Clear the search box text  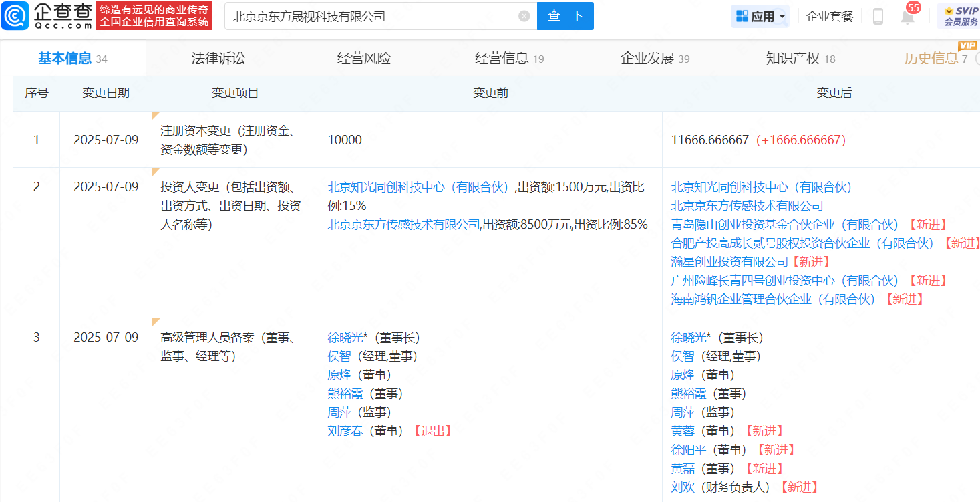pos(524,16)
